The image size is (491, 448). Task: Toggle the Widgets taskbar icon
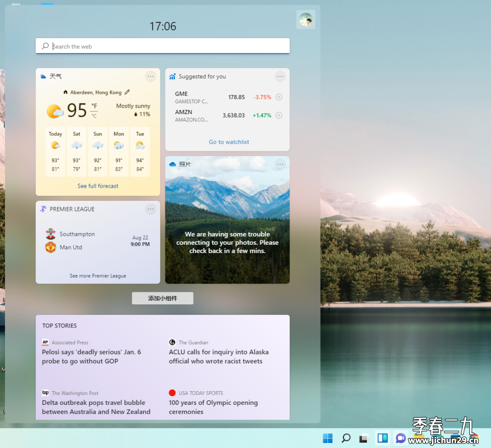[x=382, y=438]
